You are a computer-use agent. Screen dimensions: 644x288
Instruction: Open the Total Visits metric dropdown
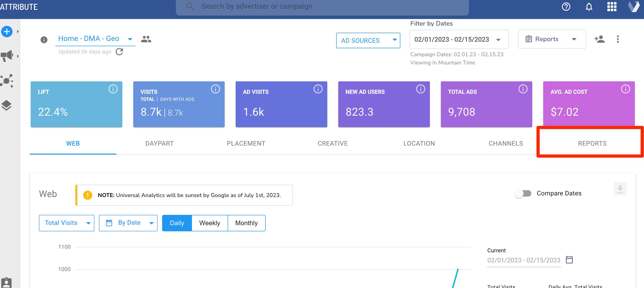coord(66,223)
